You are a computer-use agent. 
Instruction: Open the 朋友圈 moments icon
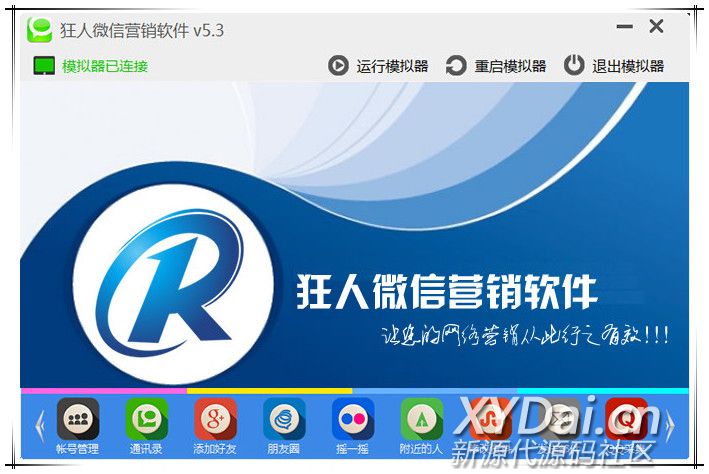(284, 419)
